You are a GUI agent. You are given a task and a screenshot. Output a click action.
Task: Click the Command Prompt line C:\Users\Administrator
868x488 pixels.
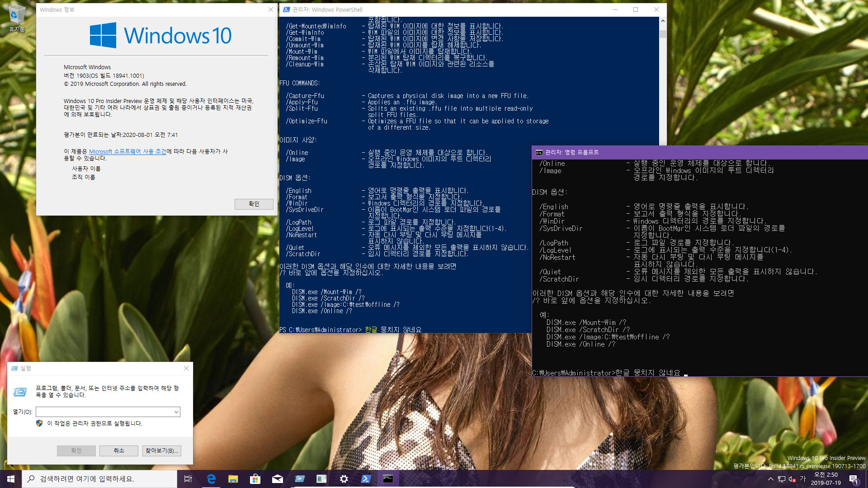point(574,373)
